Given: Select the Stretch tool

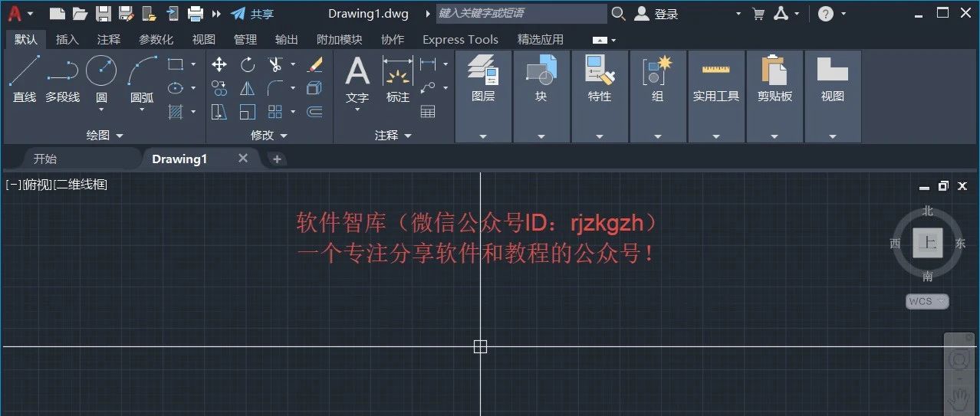Looking at the screenshot, I should click(219, 112).
